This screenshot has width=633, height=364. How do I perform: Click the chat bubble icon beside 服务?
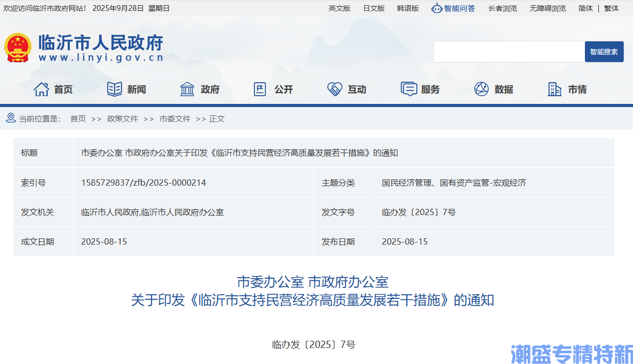pyautogui.click(x=409, y=89)
